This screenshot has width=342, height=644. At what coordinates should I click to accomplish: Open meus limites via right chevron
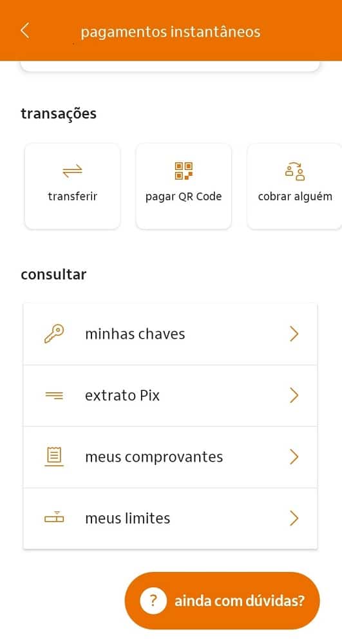click(294, 518)
